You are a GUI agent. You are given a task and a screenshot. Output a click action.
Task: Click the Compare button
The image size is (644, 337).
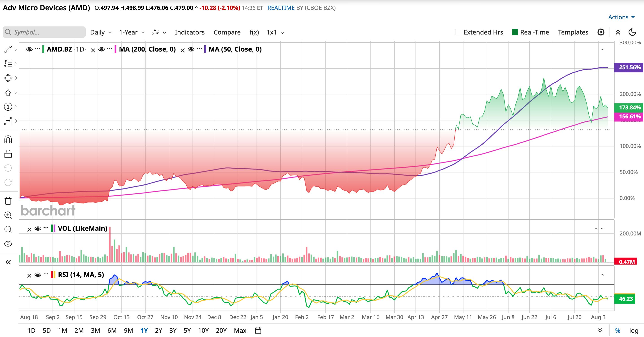[227, 32]
